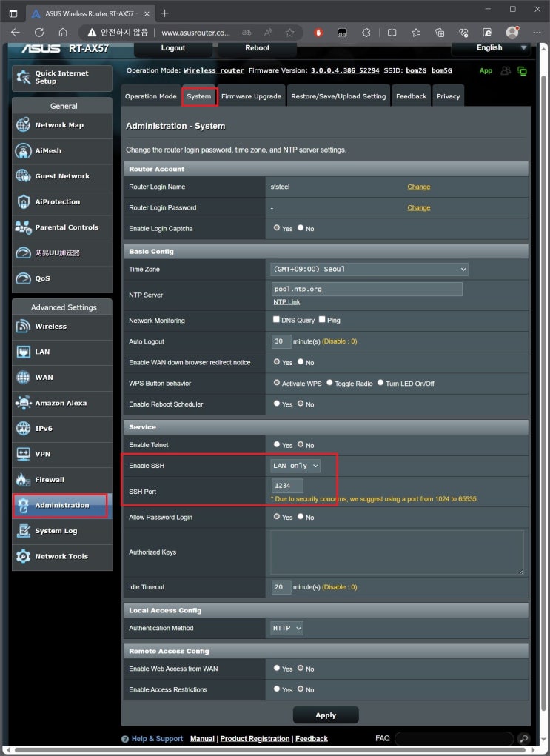Switch to Restore/Save/Upload Setting tab
Viewport: 550px width, 756px height.
(x=338, y=96)
